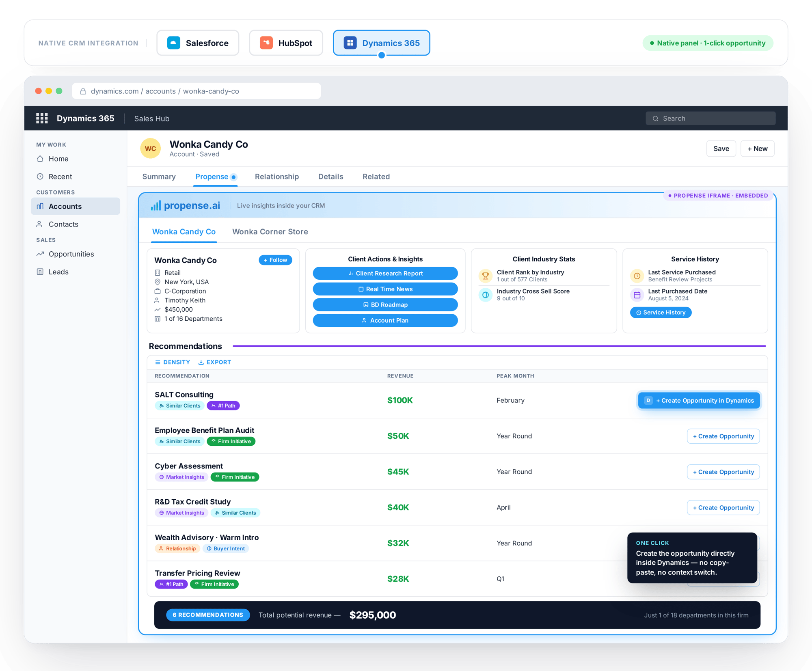Click the calendar icon for Last Purchased Date
This screenshot has width=812, height=671.
tap(637, 295)
